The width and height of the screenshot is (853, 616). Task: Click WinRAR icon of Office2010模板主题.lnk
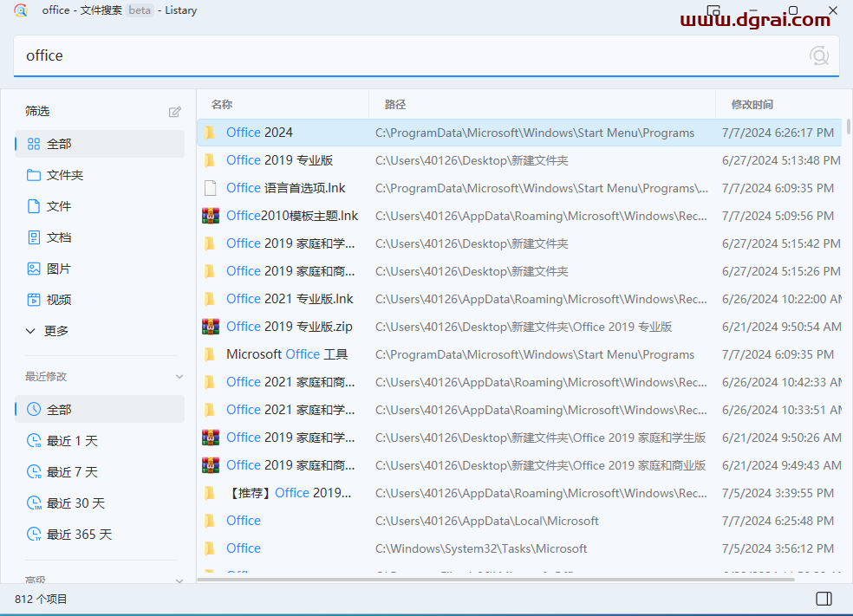pos(211,216)
